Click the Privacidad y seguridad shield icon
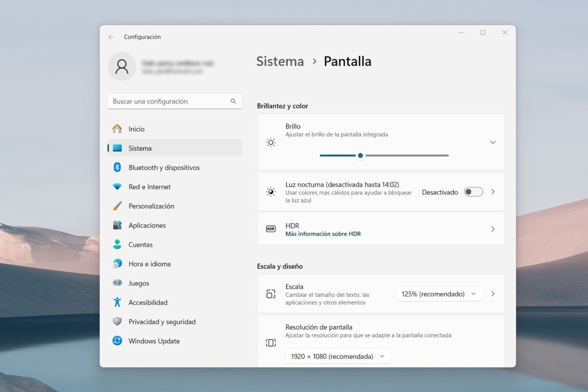Viewport: 588px width, 392px height. pos(117,321)
